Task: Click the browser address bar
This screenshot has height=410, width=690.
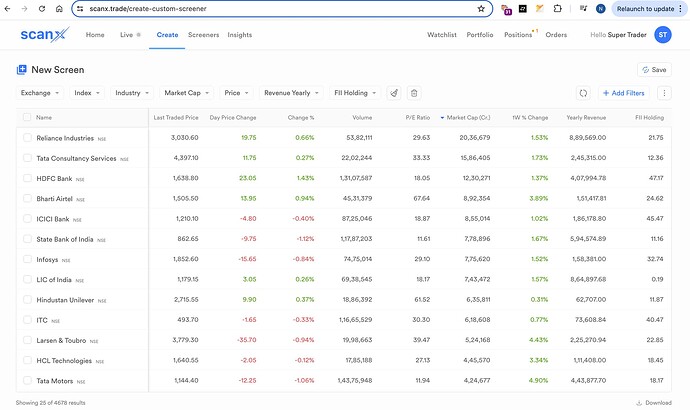Action: (282, 8)
